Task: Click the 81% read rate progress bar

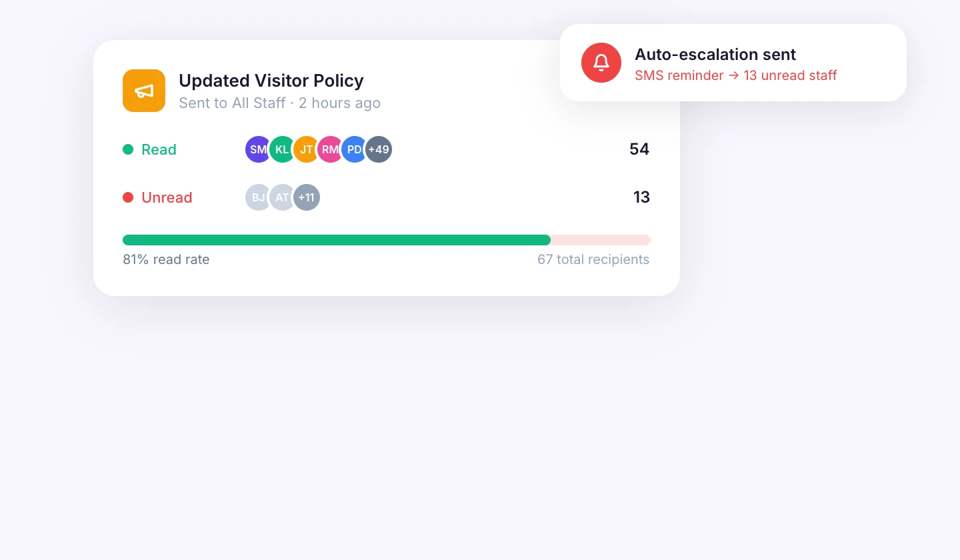Action: click(387, 240)
